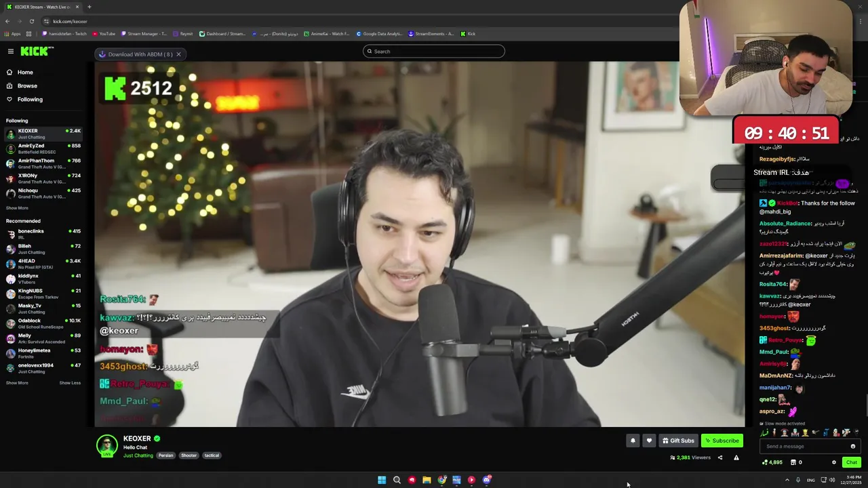Share the stream via share icon
The height and width of the screenshot is (488, 868).
click(720, 457)
